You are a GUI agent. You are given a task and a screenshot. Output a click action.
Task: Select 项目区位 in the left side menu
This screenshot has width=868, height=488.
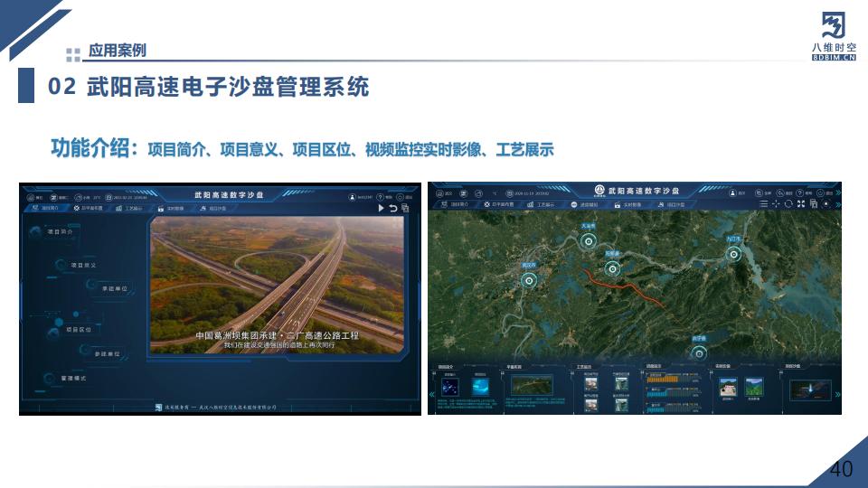point(79,330)
